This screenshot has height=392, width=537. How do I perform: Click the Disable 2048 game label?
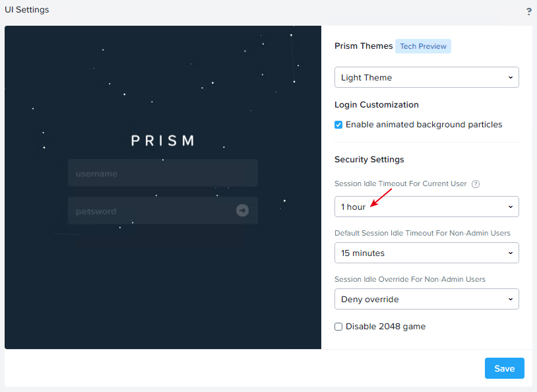385,327
